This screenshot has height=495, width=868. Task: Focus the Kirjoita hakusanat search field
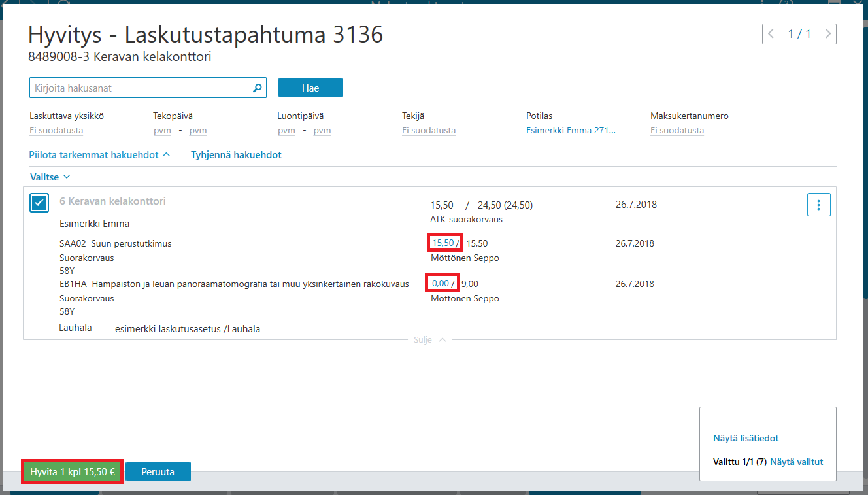point(141,88)
